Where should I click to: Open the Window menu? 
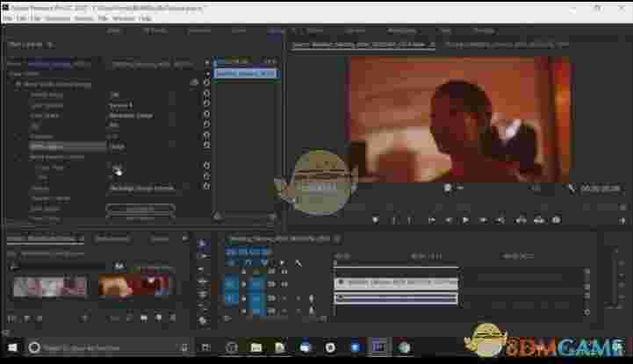(x=124, y=18)
